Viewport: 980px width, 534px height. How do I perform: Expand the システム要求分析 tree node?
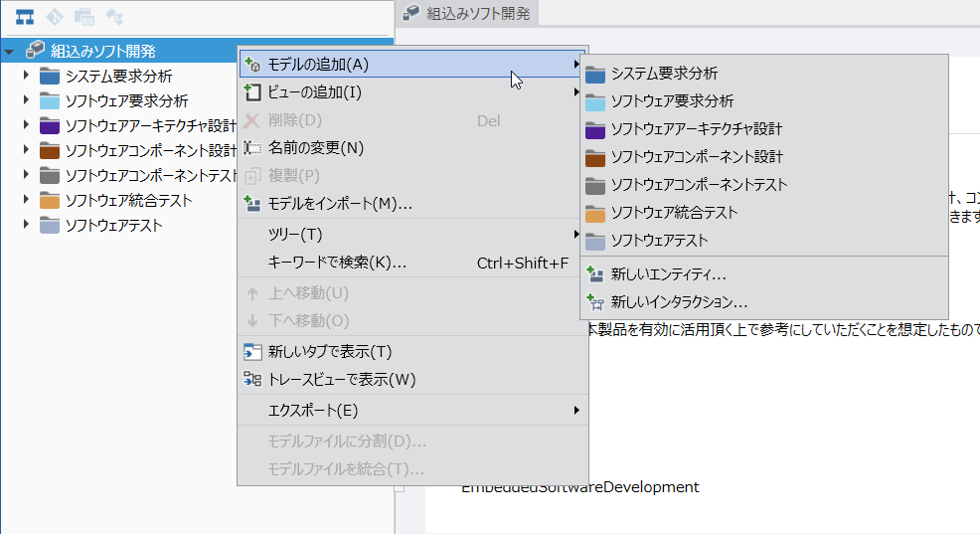(26, 75)
